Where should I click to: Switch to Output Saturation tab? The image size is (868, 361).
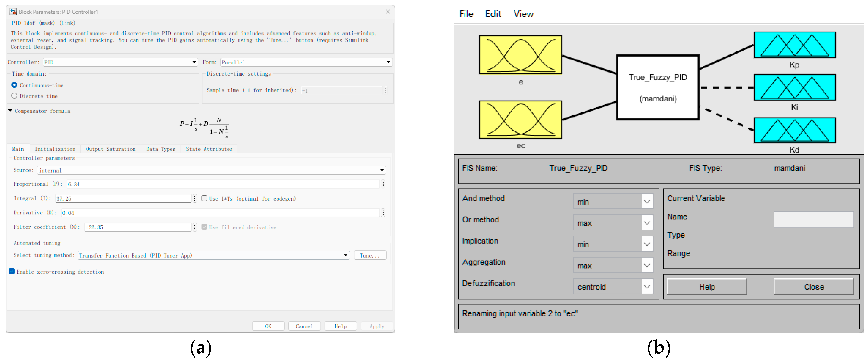click(x=110, y=149)
